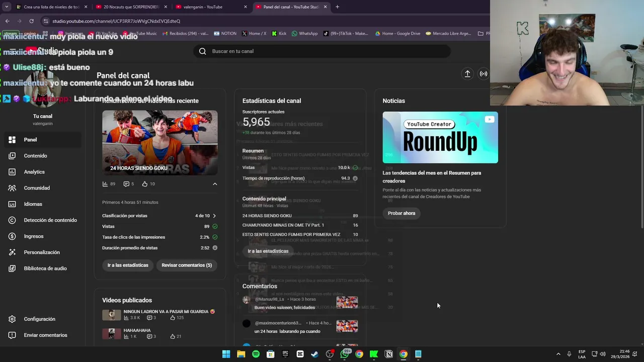Focus the Buscar en tu canal field
This screenshot has height=362, width=644.
point(322,51)
